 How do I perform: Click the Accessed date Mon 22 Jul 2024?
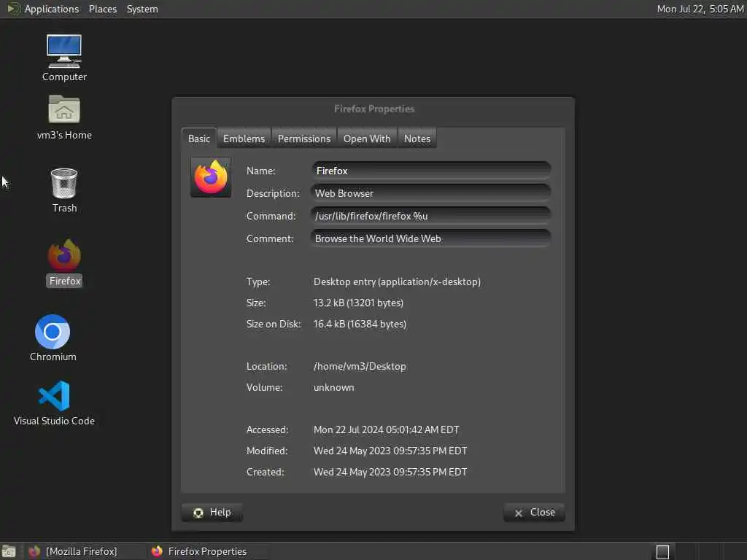pos(387,429)
